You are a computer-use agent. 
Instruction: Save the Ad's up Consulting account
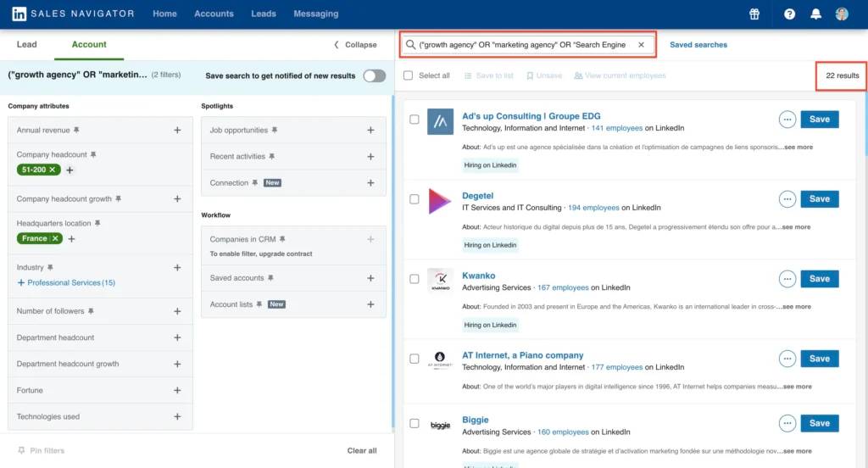tap(819, 120)
